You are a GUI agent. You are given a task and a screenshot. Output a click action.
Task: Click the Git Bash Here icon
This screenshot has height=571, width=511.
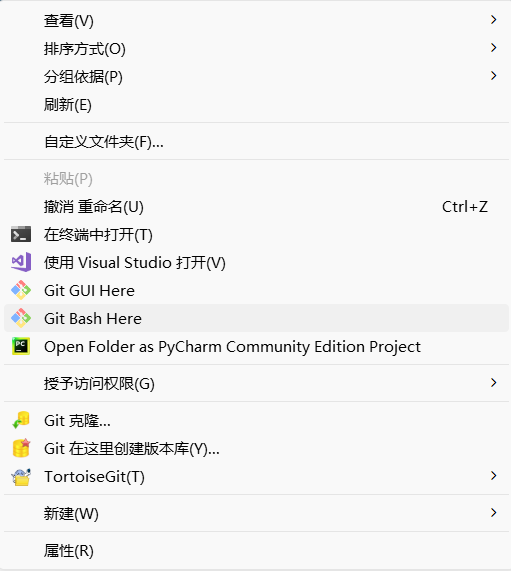21,318
